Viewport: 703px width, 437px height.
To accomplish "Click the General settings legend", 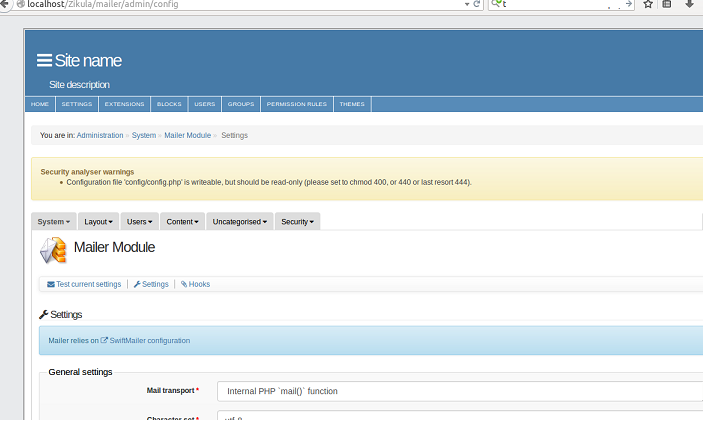I will 80,372.
